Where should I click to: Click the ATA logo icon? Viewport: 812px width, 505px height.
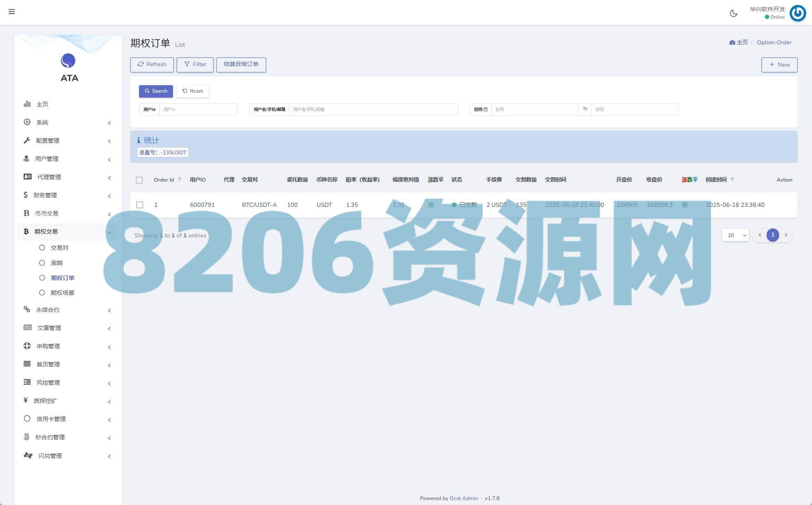pos(68,61)
